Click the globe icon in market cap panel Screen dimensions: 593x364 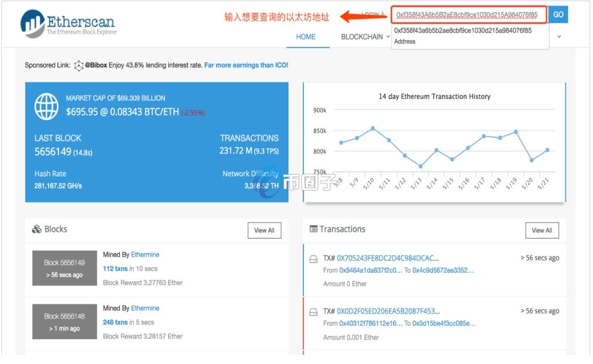click(47, 106)
